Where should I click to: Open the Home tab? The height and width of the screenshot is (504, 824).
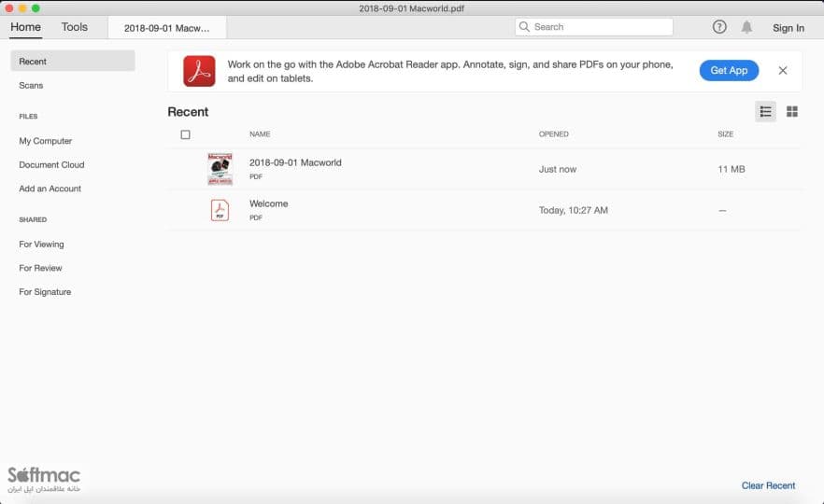point(26,27)
